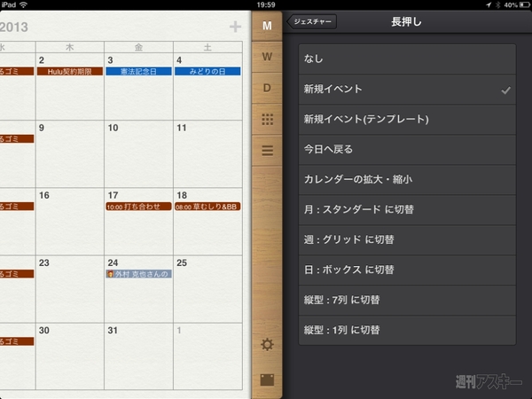The height and width of the screenshot is (399, 532).
Task: Open ゴミ event in day 9 row
Action: pyautogui.click(x=17, y=139)
